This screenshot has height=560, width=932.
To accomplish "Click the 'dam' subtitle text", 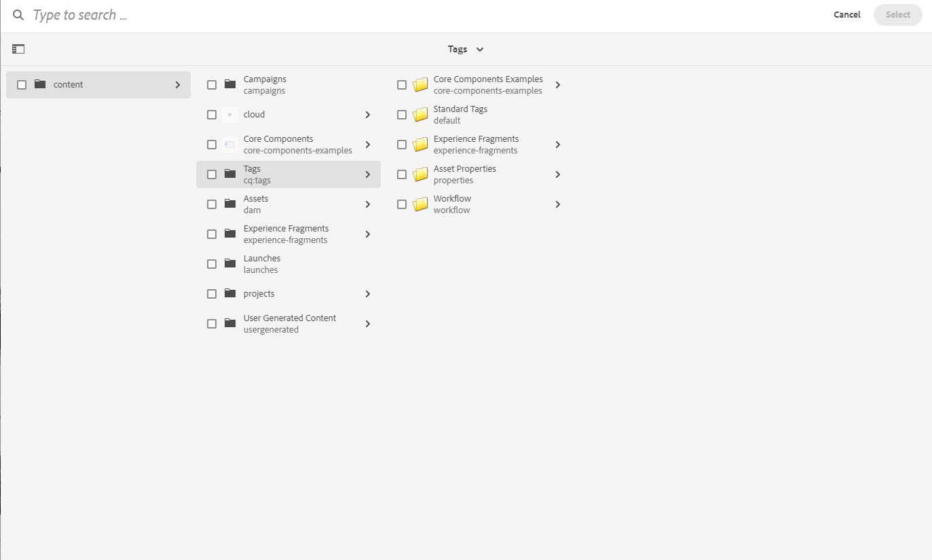I will (x=252, y=210).
